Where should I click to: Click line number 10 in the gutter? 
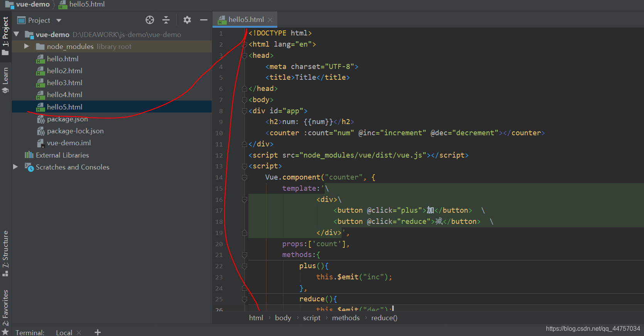[219, 133]
